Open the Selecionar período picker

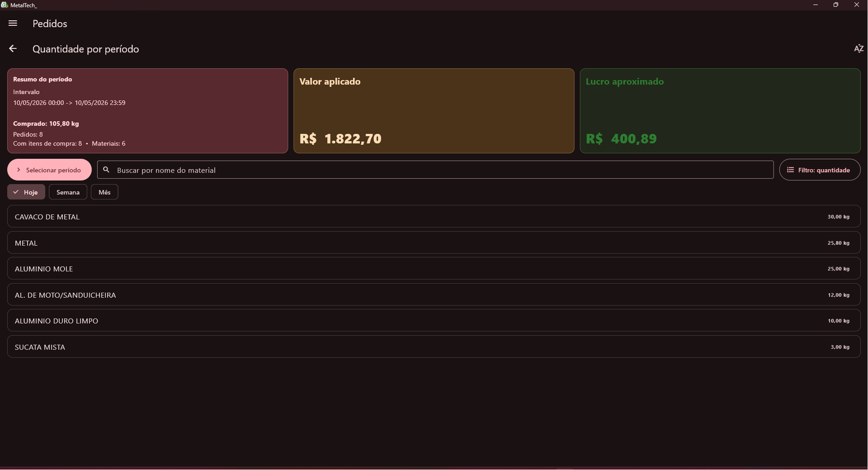49,170
